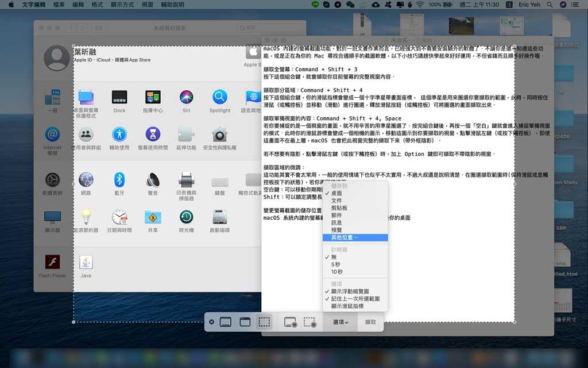This screenshot has width=588, height=368.
Task: Open the Apple menu
Action: [x=11, y=5]
